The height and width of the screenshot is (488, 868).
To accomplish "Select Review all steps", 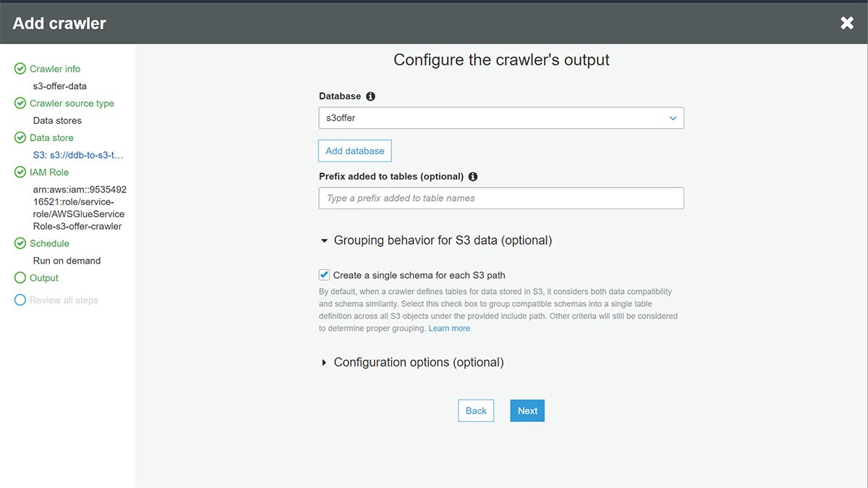I will point(64,300).
